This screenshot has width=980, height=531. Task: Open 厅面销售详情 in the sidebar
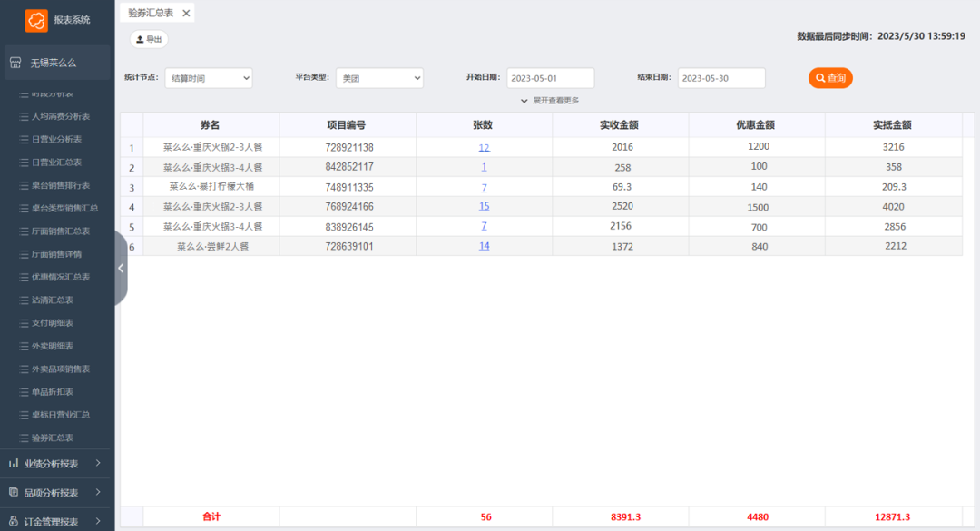point(55,254)
